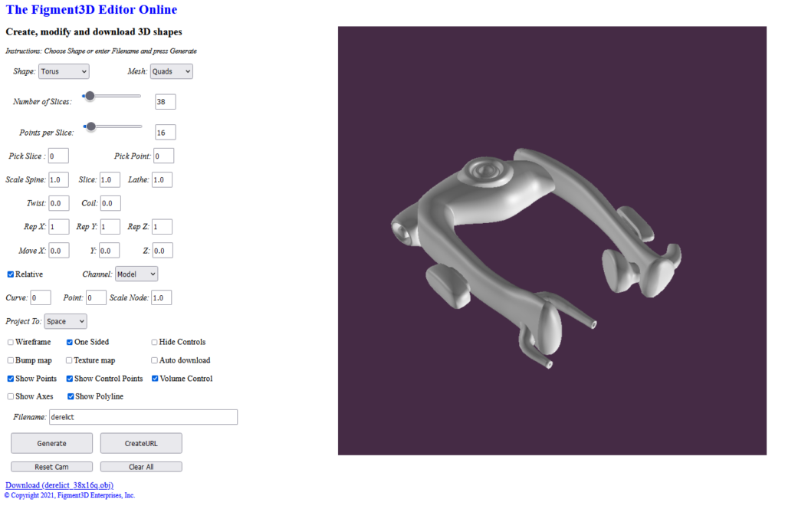Toggle off the Volume Control checkbox
Screen dimensions: 785x532
coord(154,378)
